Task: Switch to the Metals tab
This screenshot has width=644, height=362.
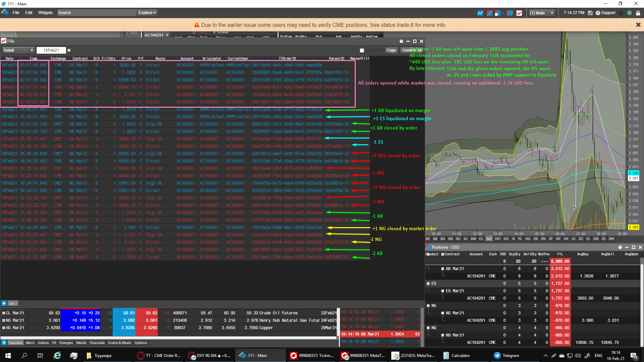Action: coord(81,343)
